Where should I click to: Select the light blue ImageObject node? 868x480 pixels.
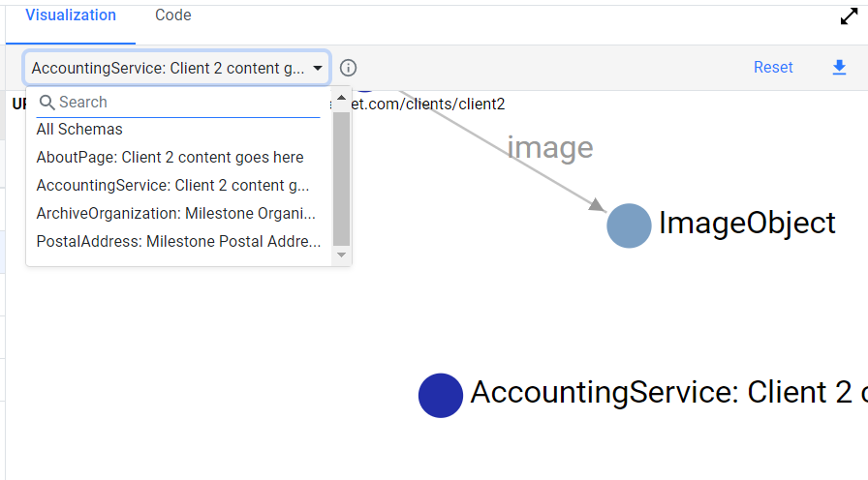[629, 225]
